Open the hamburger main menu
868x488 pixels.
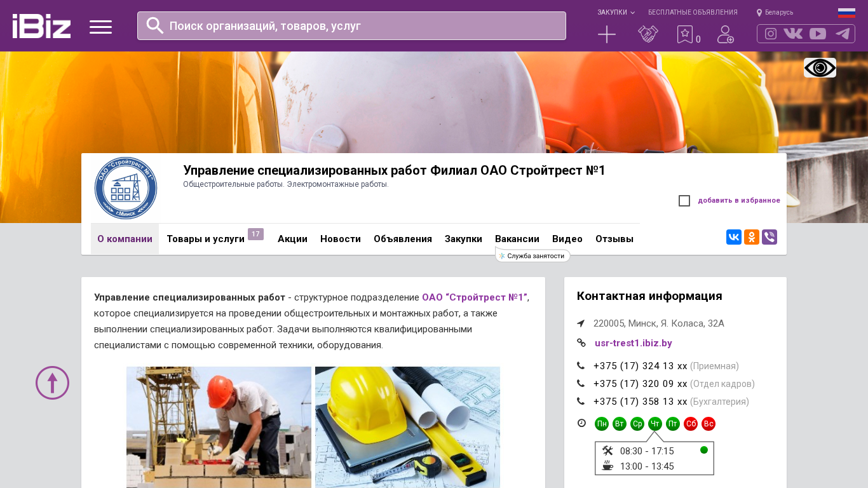(x=100, y=27)
